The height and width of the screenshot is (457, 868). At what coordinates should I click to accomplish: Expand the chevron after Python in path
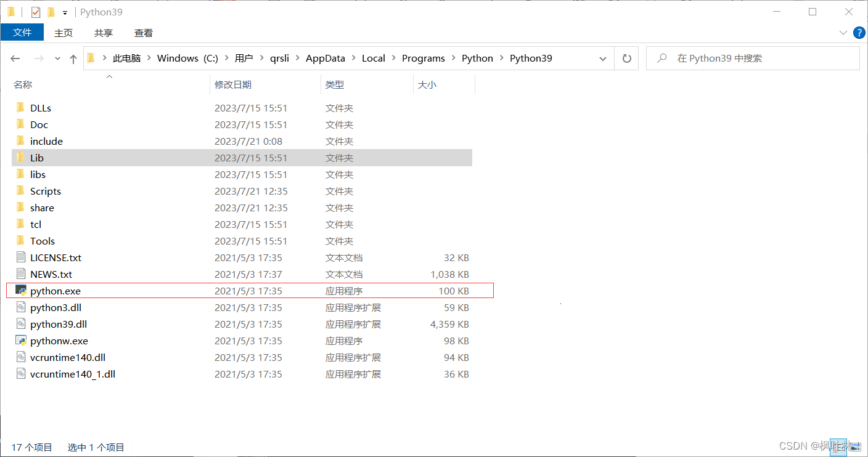[501, 59]
